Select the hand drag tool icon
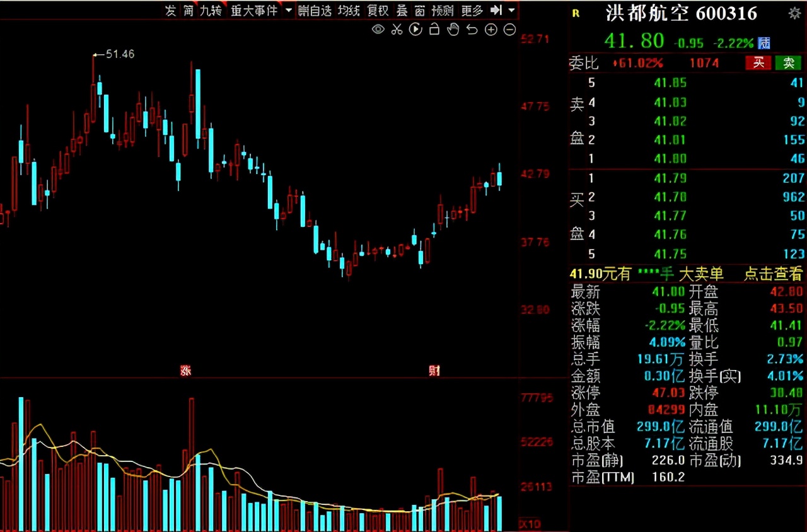807x532 pixels. [x=453, y=29]
